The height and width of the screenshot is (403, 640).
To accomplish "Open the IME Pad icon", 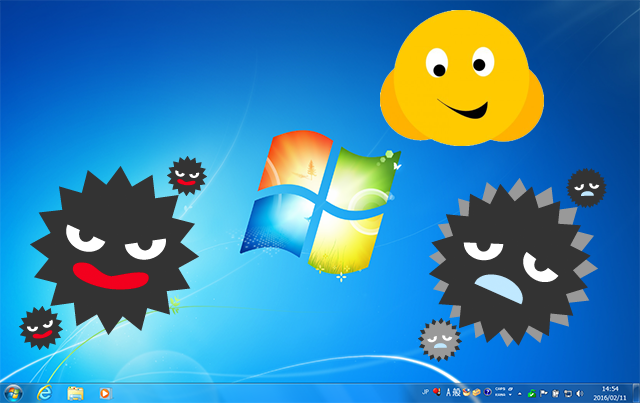I will tap(467, 392).
